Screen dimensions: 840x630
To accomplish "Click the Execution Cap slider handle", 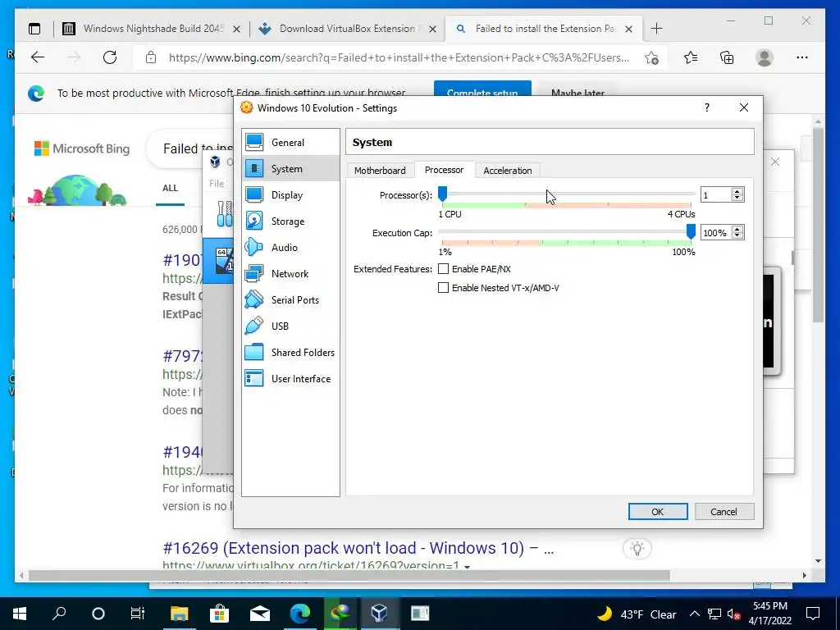I will pyautogui.click(x=691, y=231).
